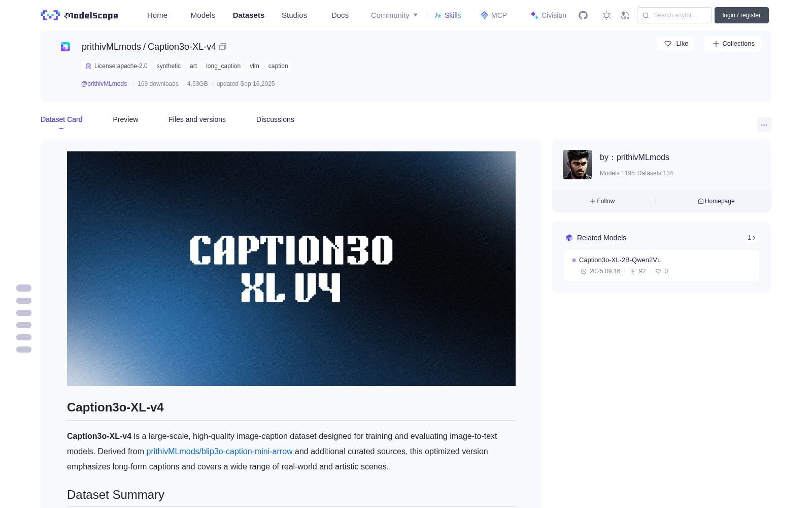Click the 'Datasets 134' count text
This screenshot has height=508, width=812.
[655, 173]
